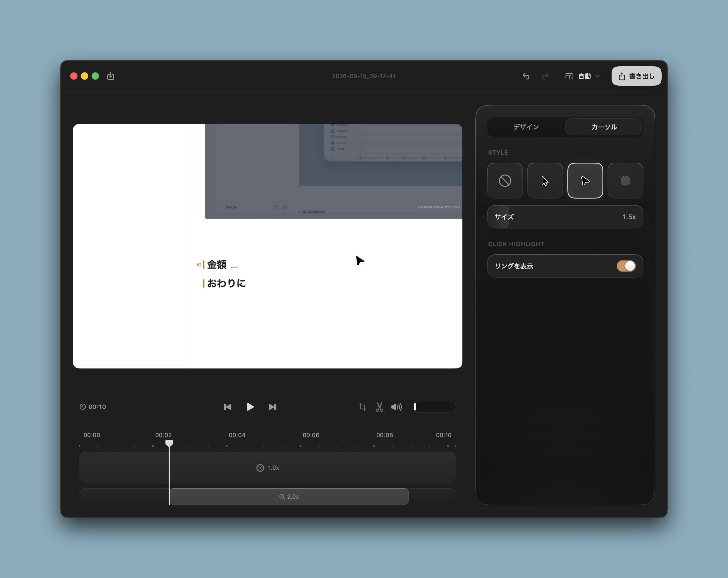Click the 00:10 duration indicator
The width and height of the screenshot is (728, 578).
[x=93, y=407]
